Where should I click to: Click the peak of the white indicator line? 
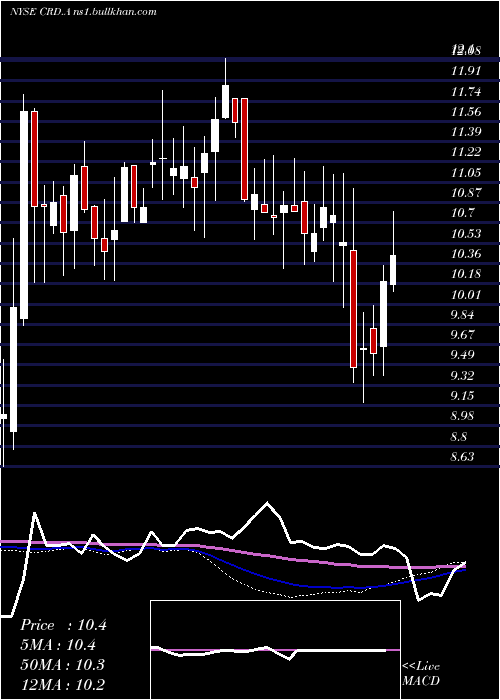[x=267, y=503]
